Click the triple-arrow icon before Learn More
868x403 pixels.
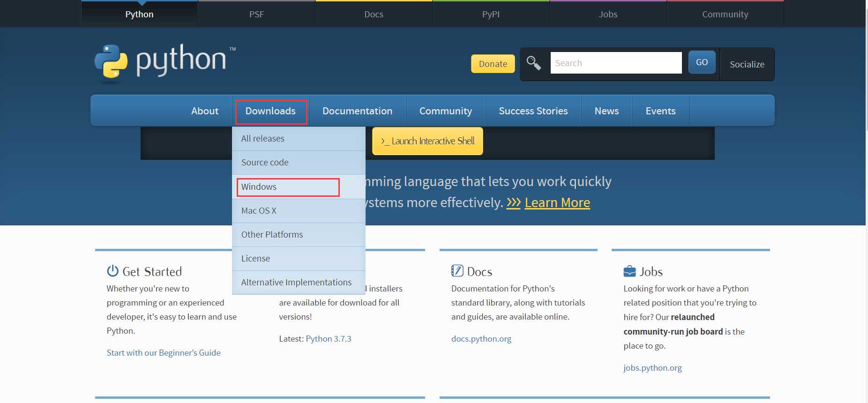pyautogui.click(x=513, y=202)
